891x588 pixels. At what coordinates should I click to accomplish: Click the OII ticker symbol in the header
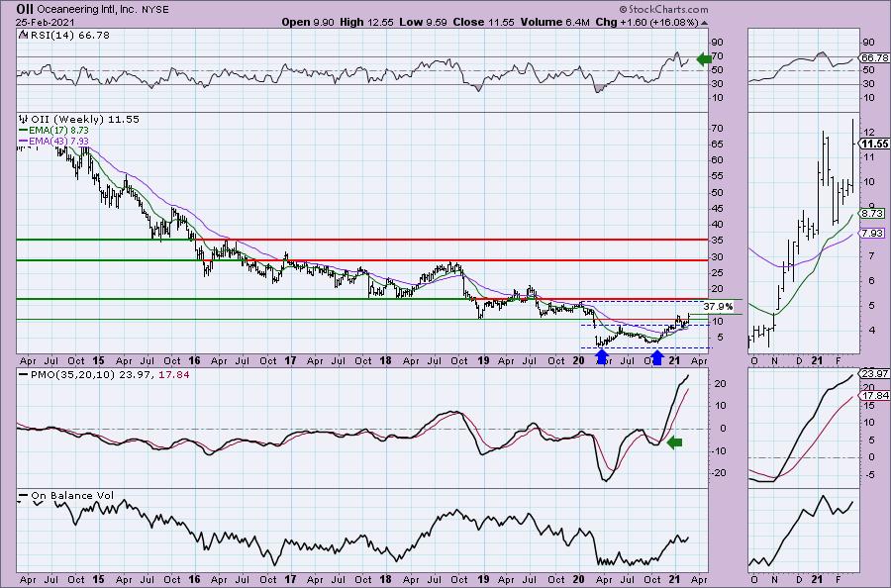(x=25, y=9)
